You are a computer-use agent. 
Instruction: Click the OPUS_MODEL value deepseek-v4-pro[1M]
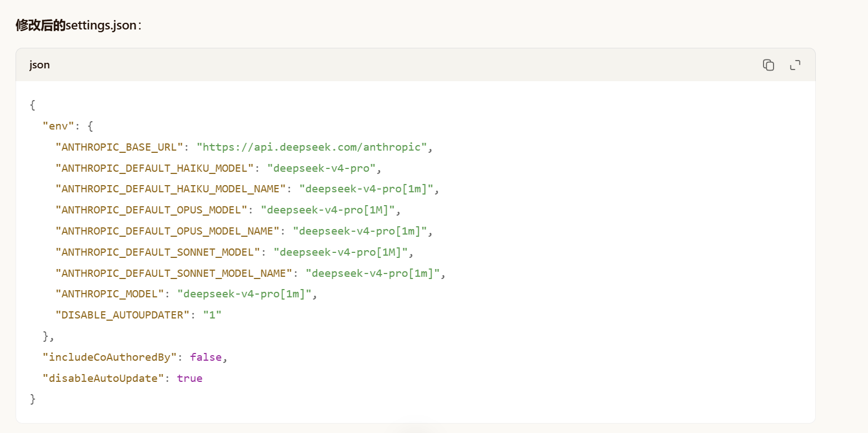pos(327,210)
